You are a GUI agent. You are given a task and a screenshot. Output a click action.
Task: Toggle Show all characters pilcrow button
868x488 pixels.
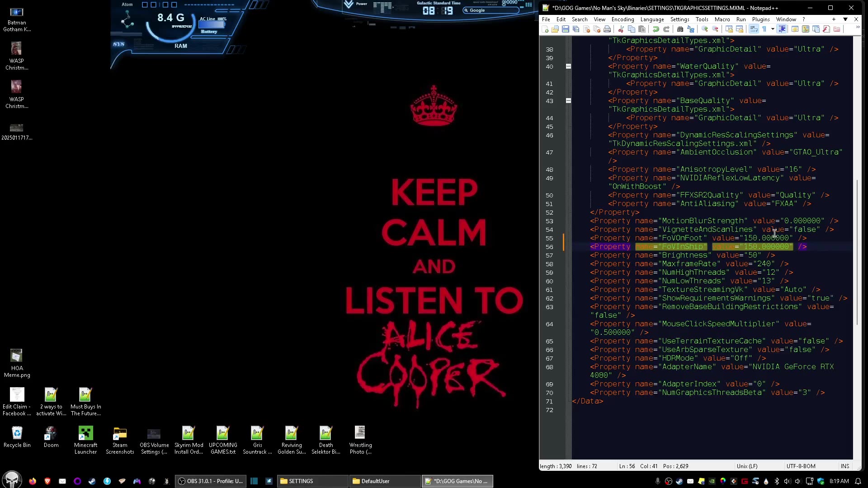point(764,29)
